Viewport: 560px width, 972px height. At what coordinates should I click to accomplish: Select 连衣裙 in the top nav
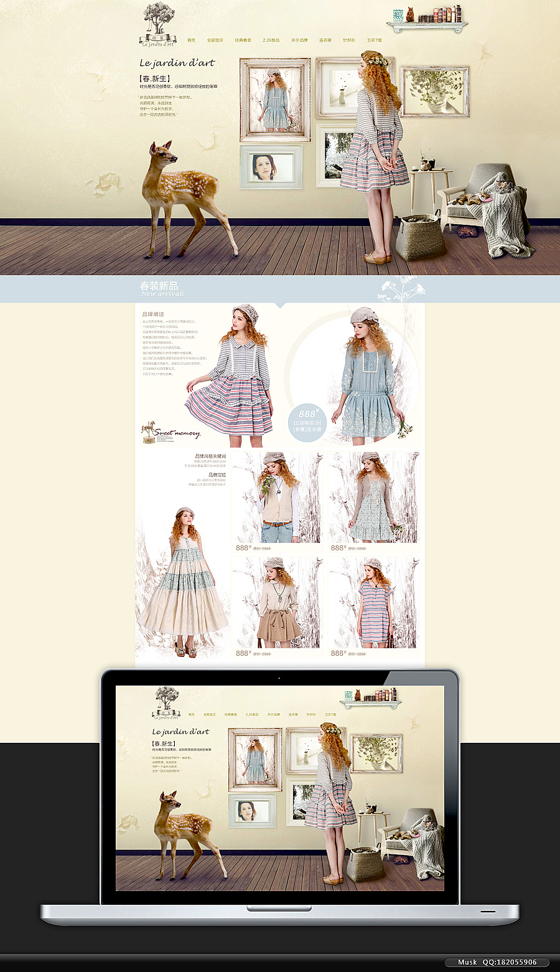325,40
